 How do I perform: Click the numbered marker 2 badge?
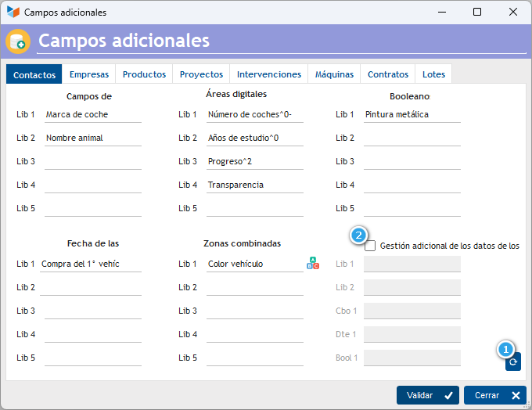[358, 235]
